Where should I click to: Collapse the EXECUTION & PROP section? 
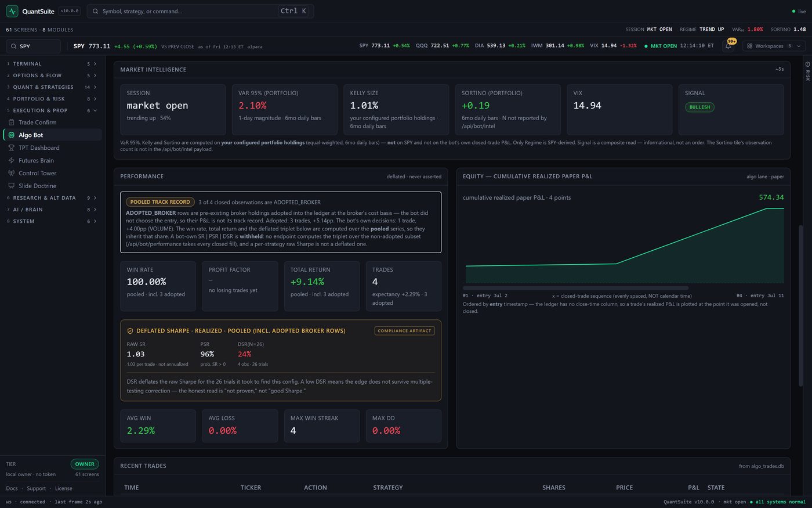52,110
